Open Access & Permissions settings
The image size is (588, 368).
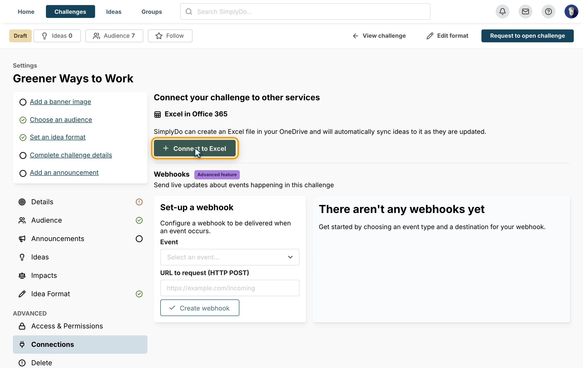click(80, 326)
